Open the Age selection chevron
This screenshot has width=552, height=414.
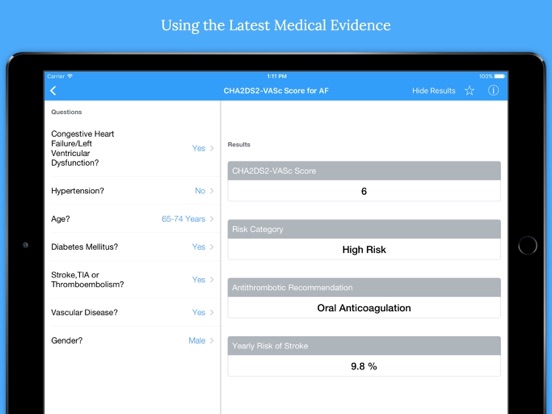point(212,219)
